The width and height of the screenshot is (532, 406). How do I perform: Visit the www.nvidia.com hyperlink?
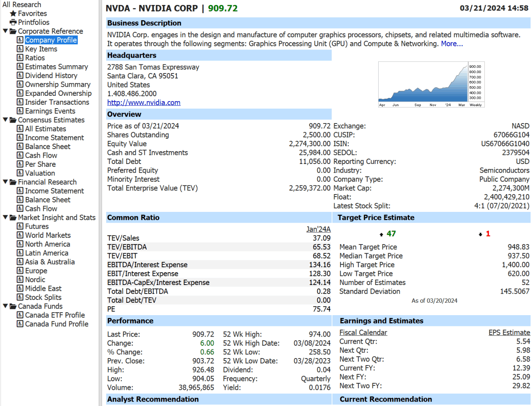(x=144, y=102)
